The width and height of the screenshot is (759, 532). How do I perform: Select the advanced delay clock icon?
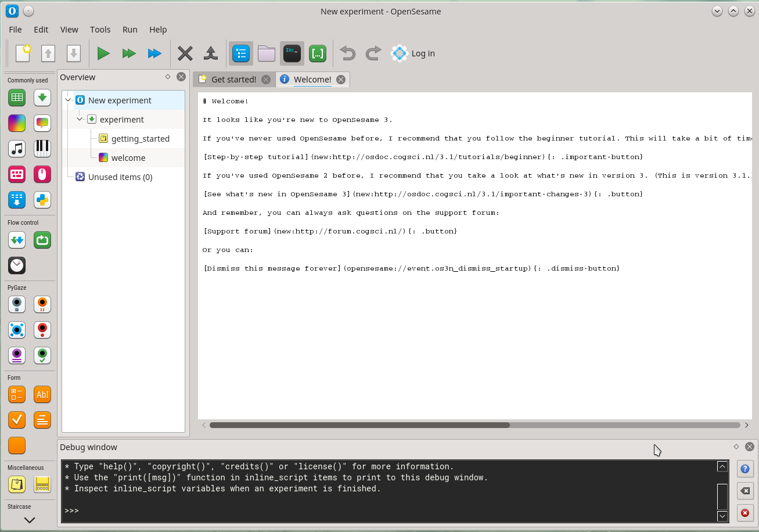coord(17,265)
